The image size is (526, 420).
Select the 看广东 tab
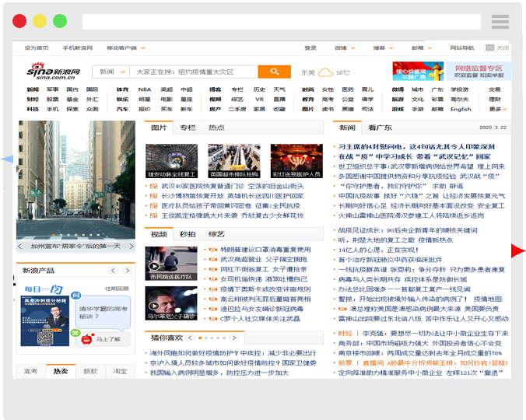click(x=380, y=128)
